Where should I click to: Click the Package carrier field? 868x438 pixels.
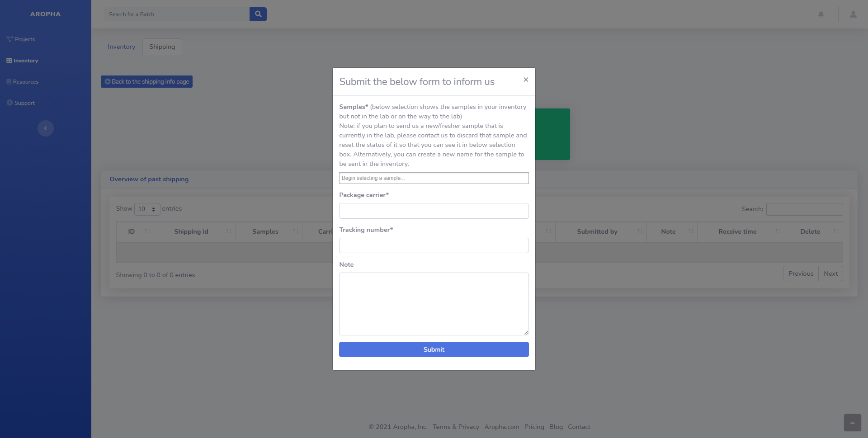point(434,211)
